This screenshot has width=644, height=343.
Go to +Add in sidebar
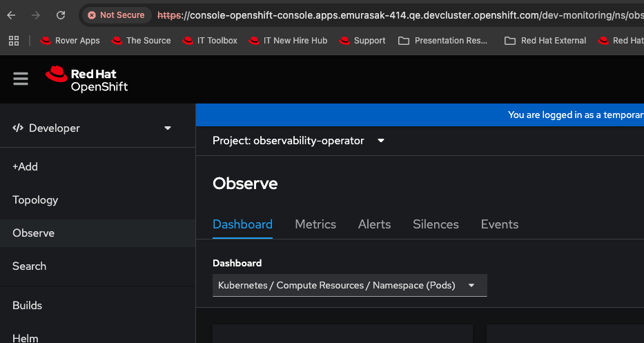pyautogui.click(x=26, y=167)
